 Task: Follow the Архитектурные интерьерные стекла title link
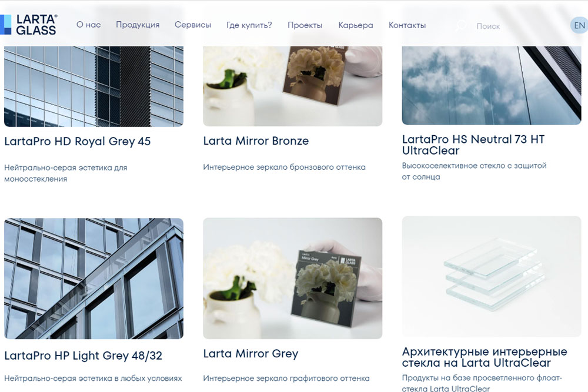pyautogui.click(x=484, y=357)
